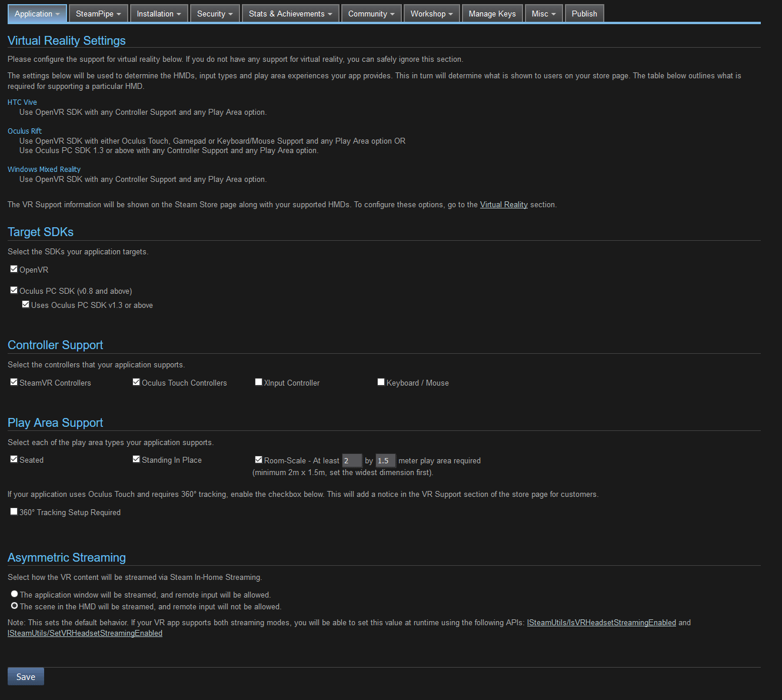Enable 360° Tracking Setup Required
Image resolution: width=782 pixels, height=700 pixels.
(14, 511)
